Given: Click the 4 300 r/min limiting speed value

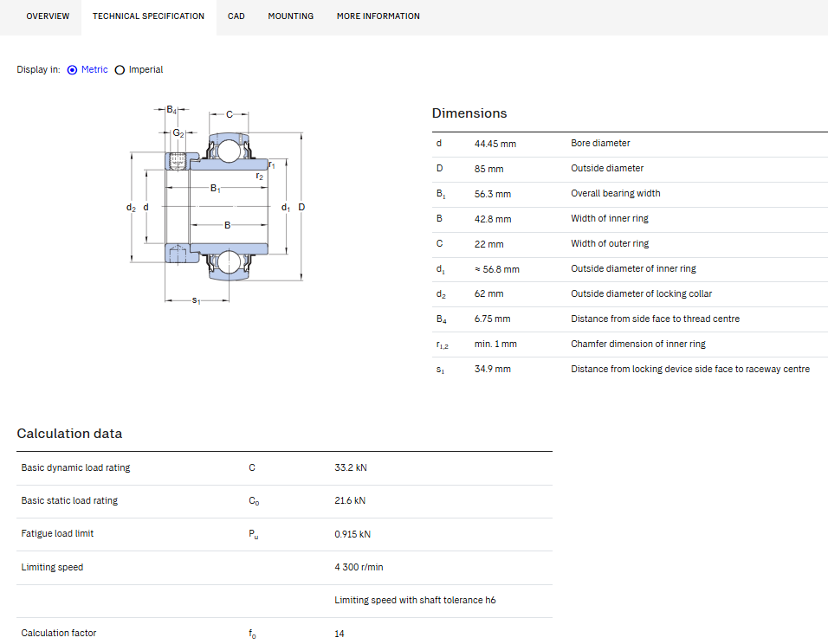Looking at the screenshot, I should pos(359,567).
